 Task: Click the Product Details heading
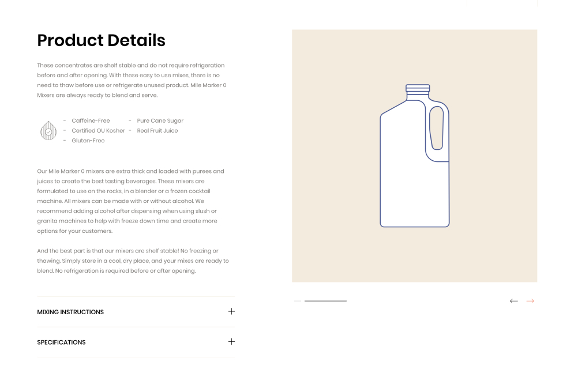(x=101, y=40)
